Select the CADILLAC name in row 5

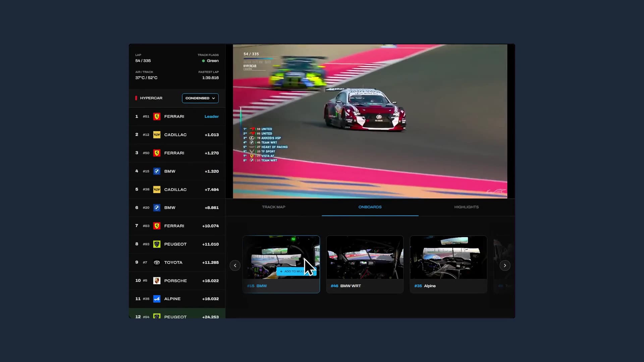(175, 190)
